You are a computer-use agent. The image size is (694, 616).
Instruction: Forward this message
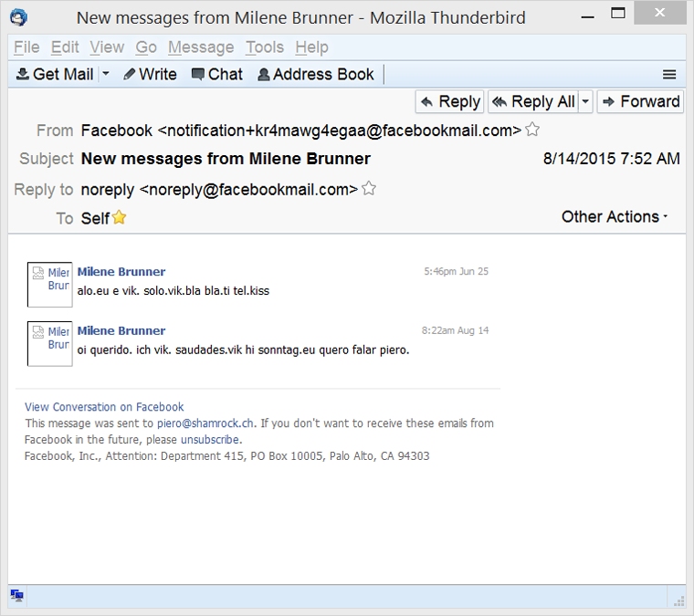[x=640, y=101]
